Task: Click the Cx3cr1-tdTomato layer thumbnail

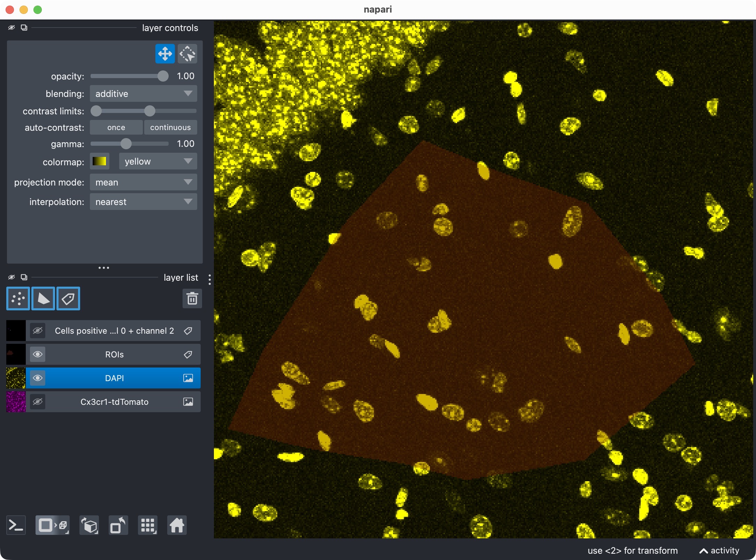Action: click(16, 402)
